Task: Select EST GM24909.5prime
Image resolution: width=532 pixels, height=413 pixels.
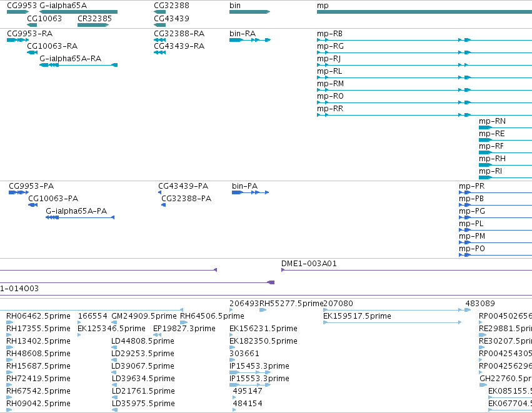Action: pyautogui.click(x=114, y=322)
